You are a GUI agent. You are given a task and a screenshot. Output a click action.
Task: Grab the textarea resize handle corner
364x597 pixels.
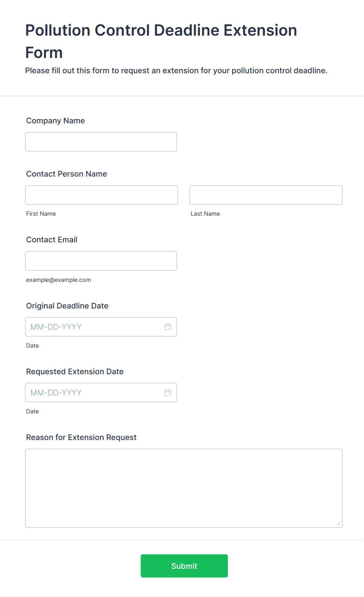pos(339,523)
